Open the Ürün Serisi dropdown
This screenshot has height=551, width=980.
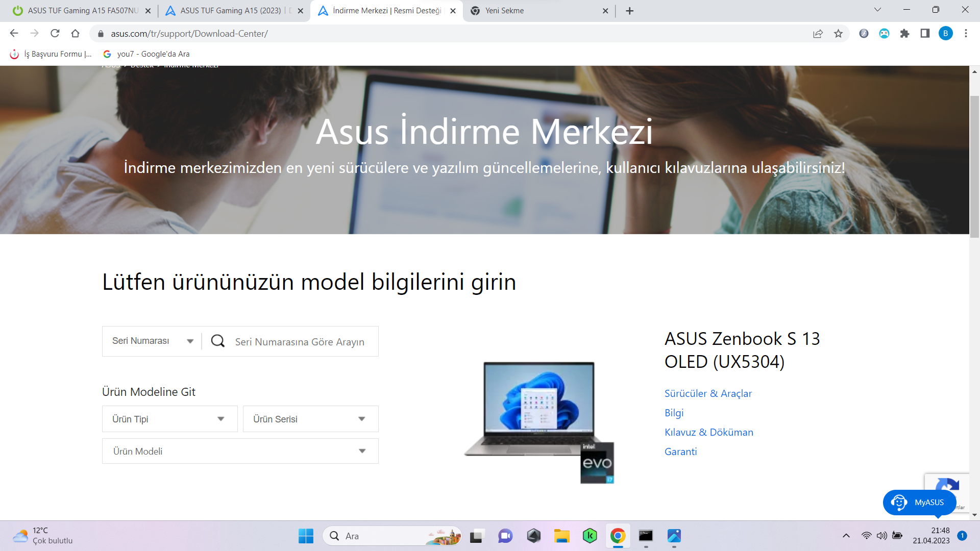[x=310, y=419]
